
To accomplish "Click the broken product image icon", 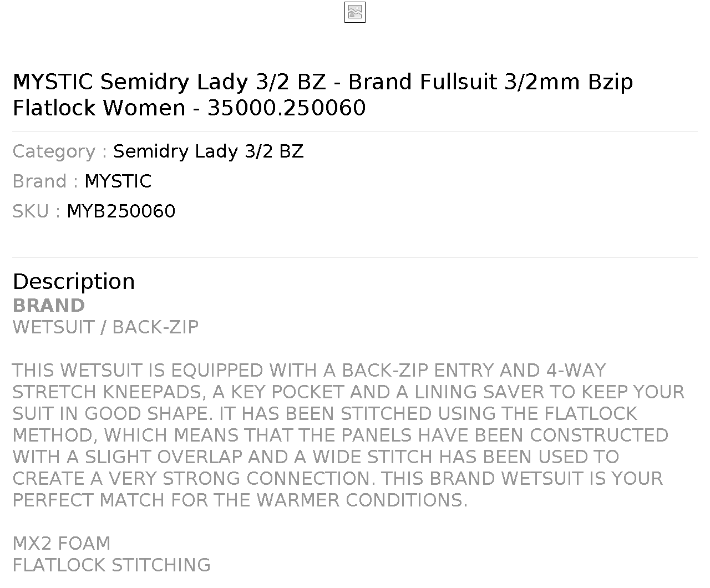I will (x=355, y=12).
